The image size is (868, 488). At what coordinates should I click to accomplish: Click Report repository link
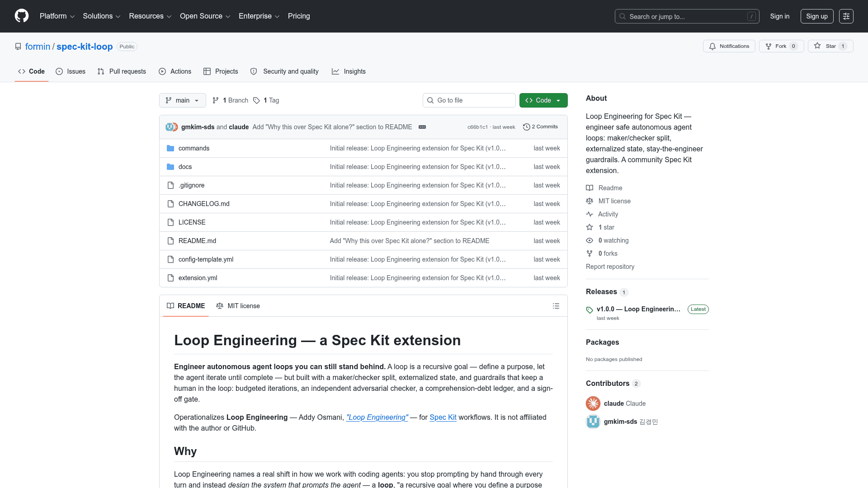pos(610,267)
